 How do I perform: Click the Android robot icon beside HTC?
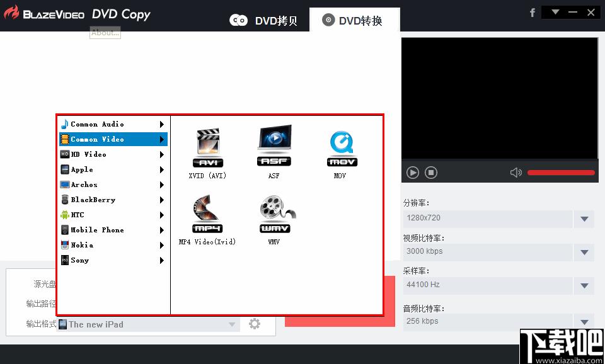tap(65, 215)
